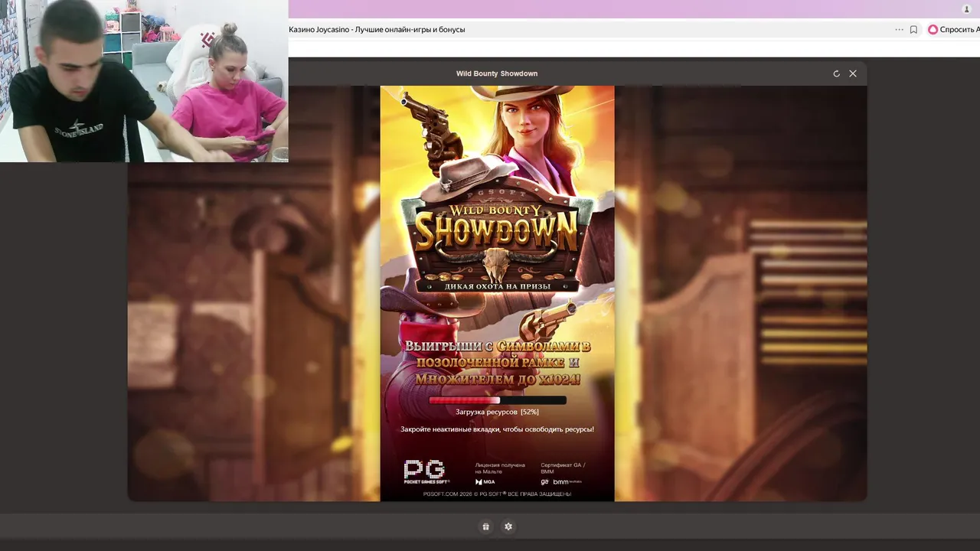Click the MGA license logo
Viewport: 980px width, 551px height.
(485, 482)
